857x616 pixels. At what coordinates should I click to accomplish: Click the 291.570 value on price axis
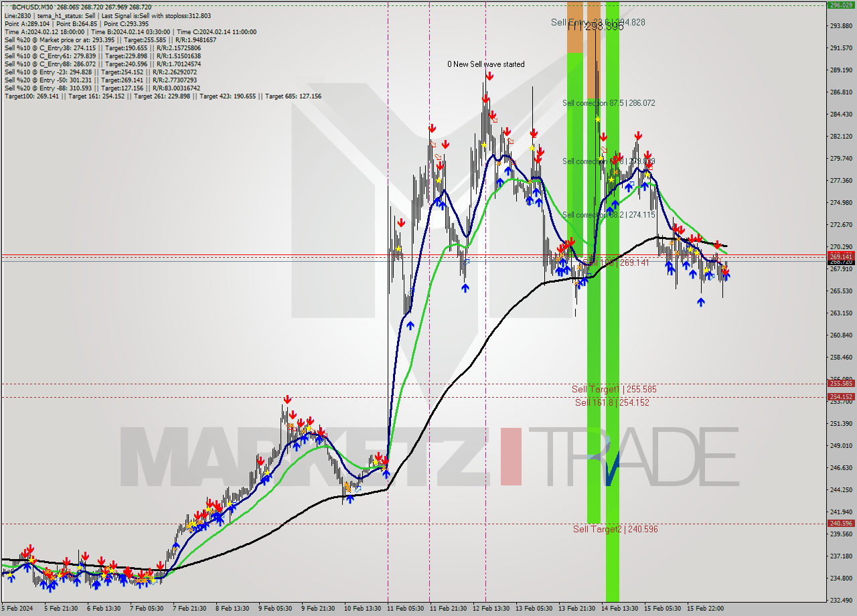pyautogui.click(x=840, y=48)
